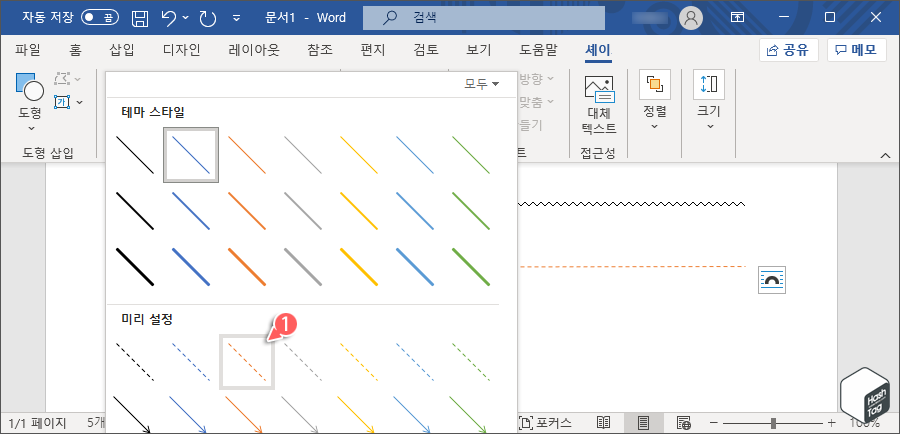This screenshot has height=434, width=900.
Task: Toggle the AutoSave (자동 저장) switch
Action: point(99,17)
